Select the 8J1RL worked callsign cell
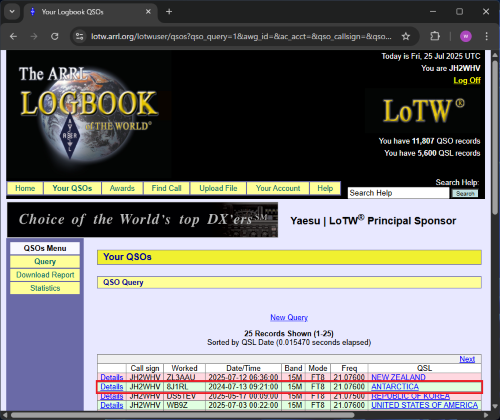 (184, 387)
